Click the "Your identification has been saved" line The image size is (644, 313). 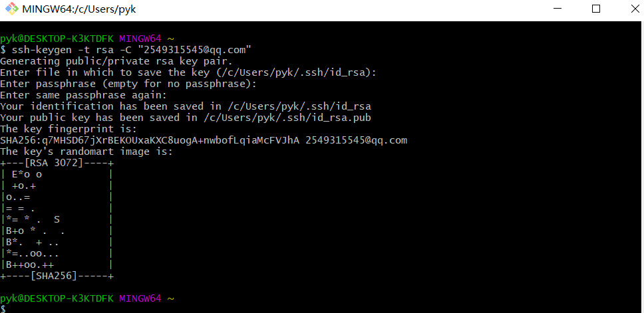click(186, 106)
